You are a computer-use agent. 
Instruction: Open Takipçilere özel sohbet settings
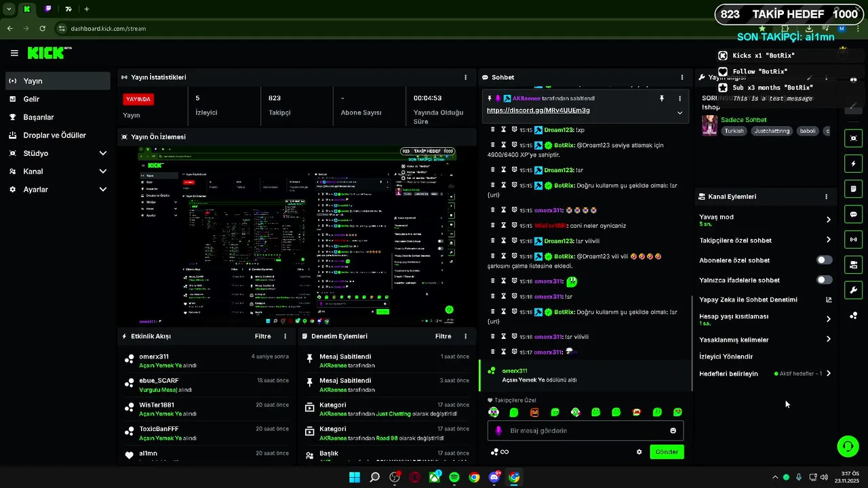point(765,240)
